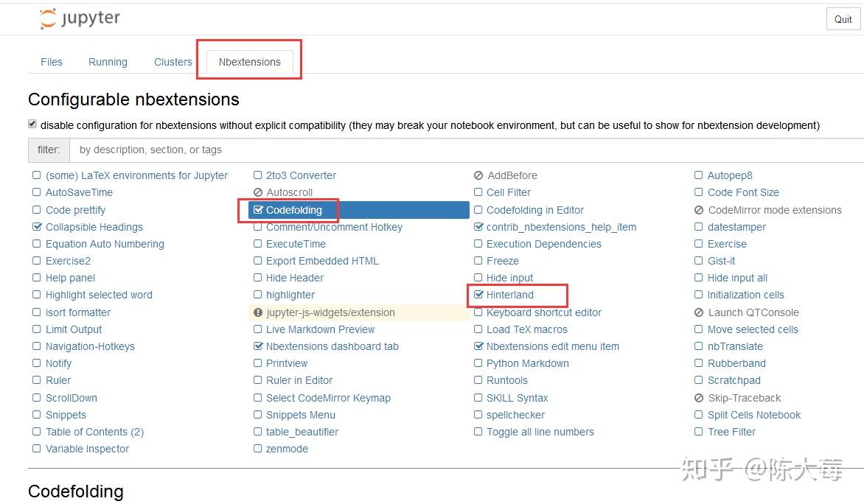Open the Running tab

point(108,62)
